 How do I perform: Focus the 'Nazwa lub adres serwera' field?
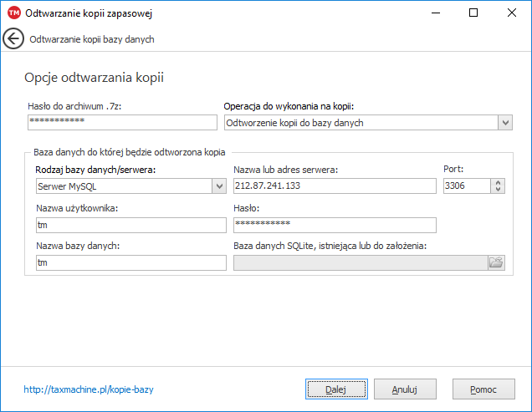click(x=335, y=186)
